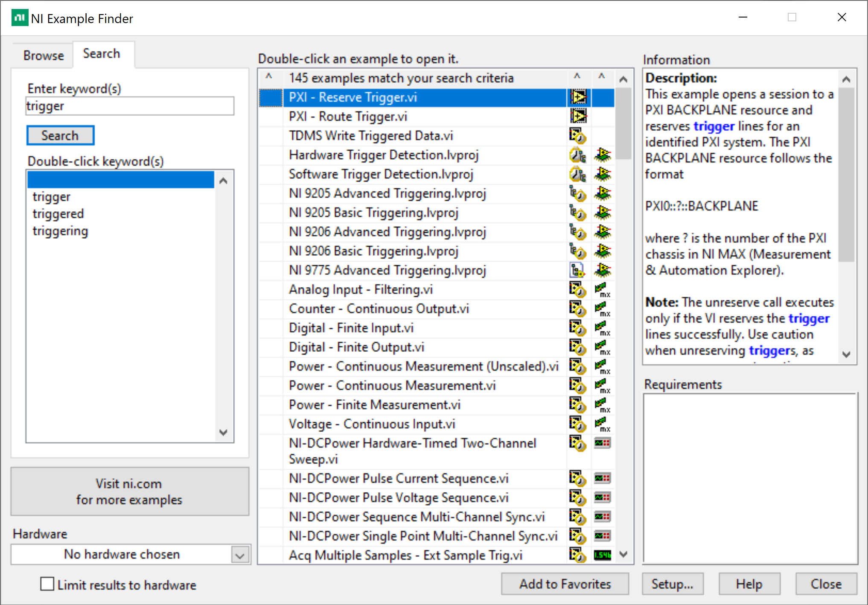Viewport: 868px width, 605px height.
Task: Click the chip icon for NI 9205 Basic Triggering.lvproj
Action: click(x=603, y=213)
